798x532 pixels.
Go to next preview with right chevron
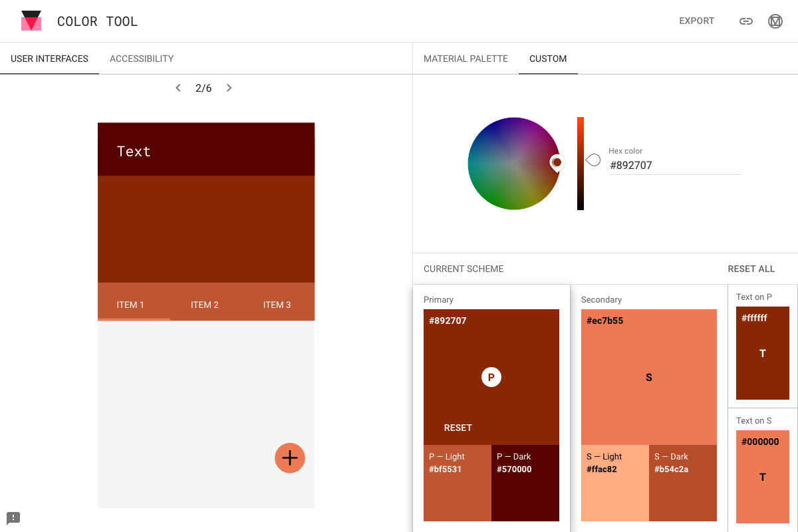(x=229, y=87)
